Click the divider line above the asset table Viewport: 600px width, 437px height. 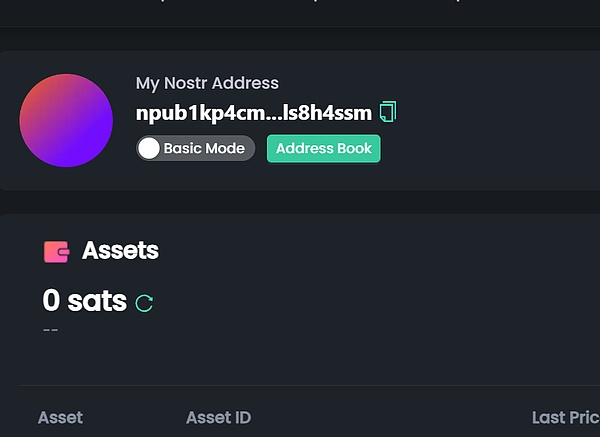coord(300,385)
